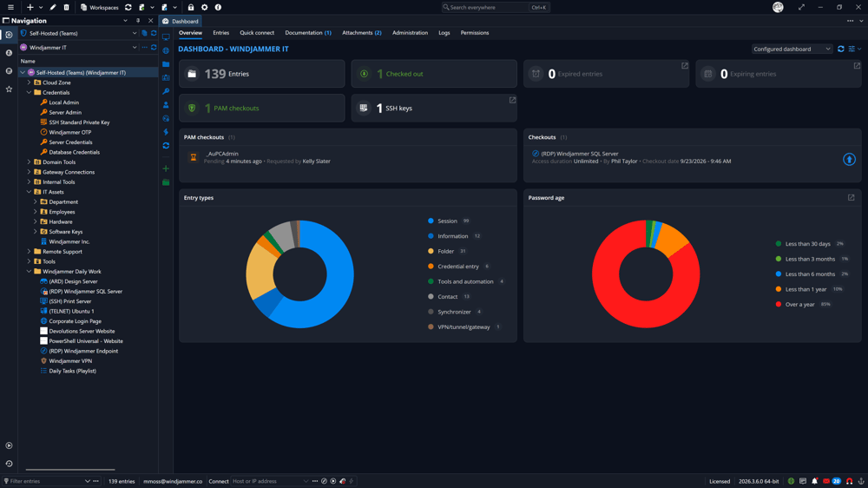Switch to Quick connect tab
This screenshot has width=868, height=488.
click(x=257, y=33)
